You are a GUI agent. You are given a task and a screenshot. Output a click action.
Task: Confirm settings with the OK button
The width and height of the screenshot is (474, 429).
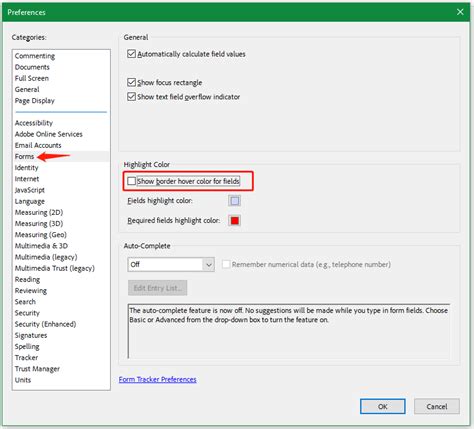coord(383,406)
